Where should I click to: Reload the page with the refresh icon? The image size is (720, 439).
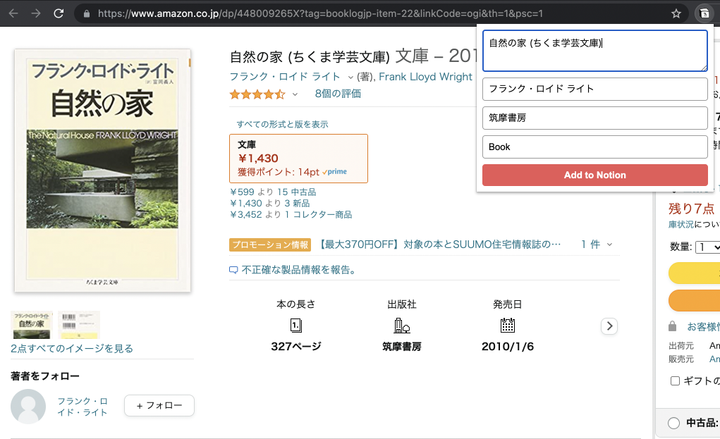point(60,14)
